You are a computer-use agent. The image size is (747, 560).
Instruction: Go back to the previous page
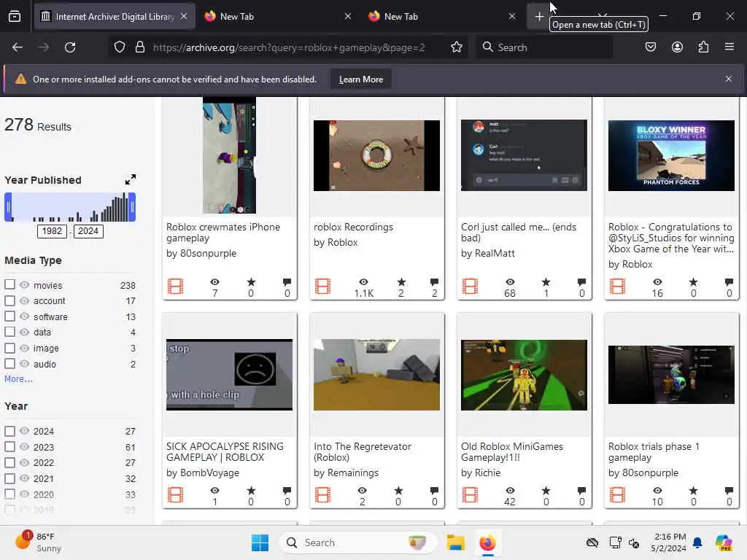18,47
